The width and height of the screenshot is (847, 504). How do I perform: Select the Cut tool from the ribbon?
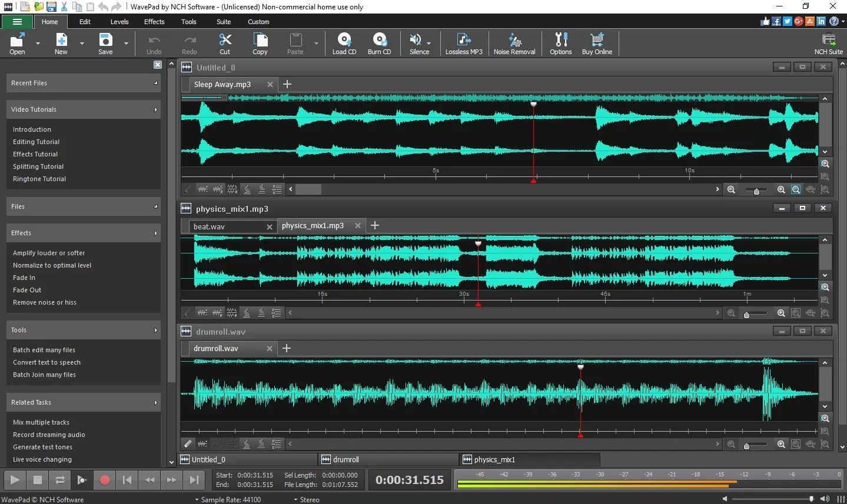pyautogui.click(x=225, y=43)
